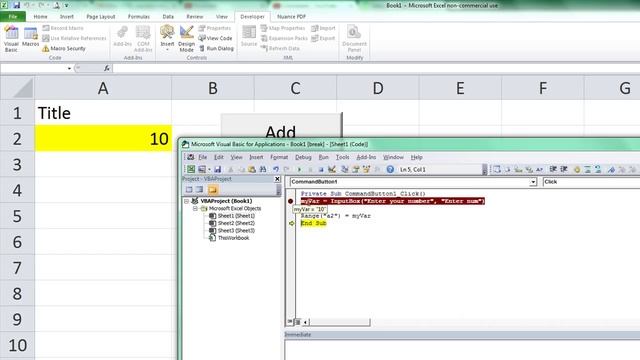Save workbook from Quick Access Toolbar
Viewport: 640px width, 360px height.
(x=16, y=5)
